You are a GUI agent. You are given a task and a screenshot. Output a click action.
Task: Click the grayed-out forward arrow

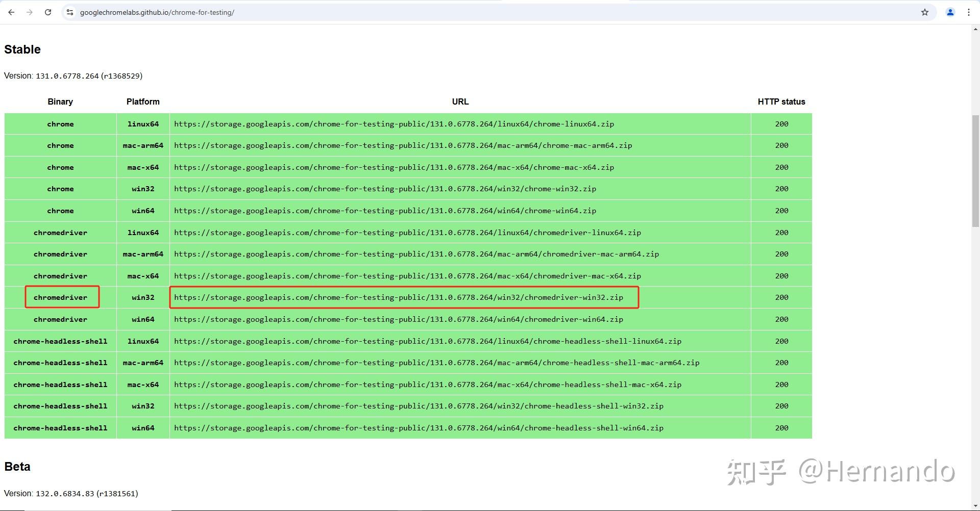tap(30, 12)
